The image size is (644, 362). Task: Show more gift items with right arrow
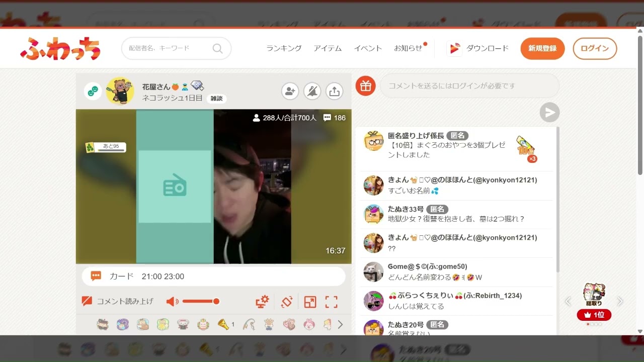click(340, 324)
